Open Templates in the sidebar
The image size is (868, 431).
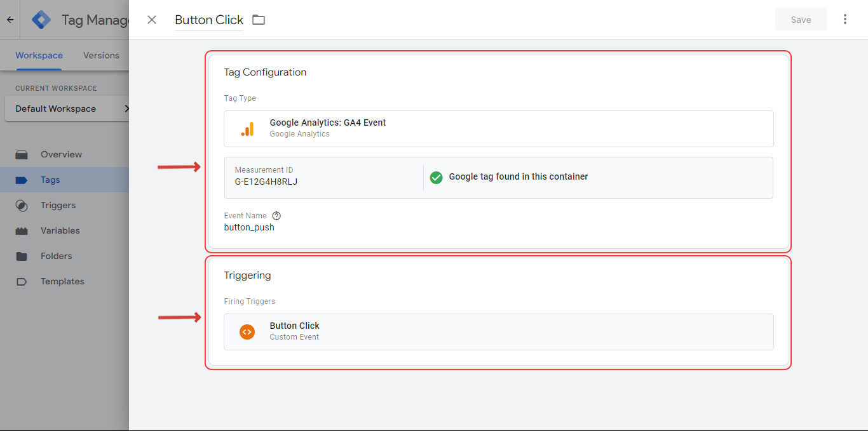tap(64, 281)
